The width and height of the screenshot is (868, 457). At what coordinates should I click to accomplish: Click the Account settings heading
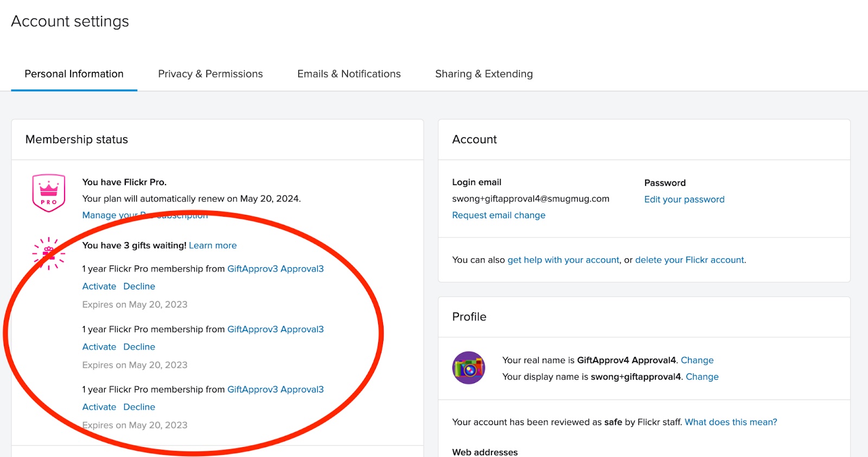click(70, 21)
